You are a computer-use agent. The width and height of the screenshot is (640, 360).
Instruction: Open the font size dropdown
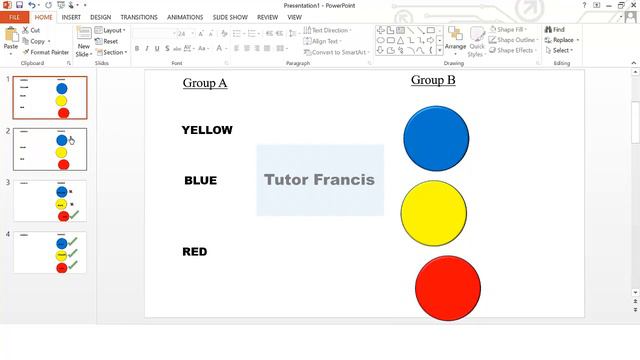192,34
